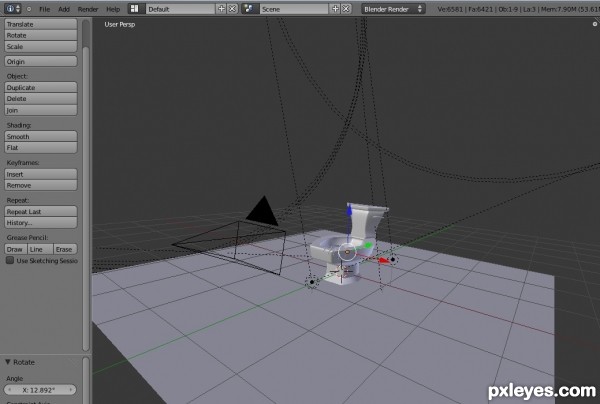
Task: Open the Help menu
Action: click(x=113, y=9)
